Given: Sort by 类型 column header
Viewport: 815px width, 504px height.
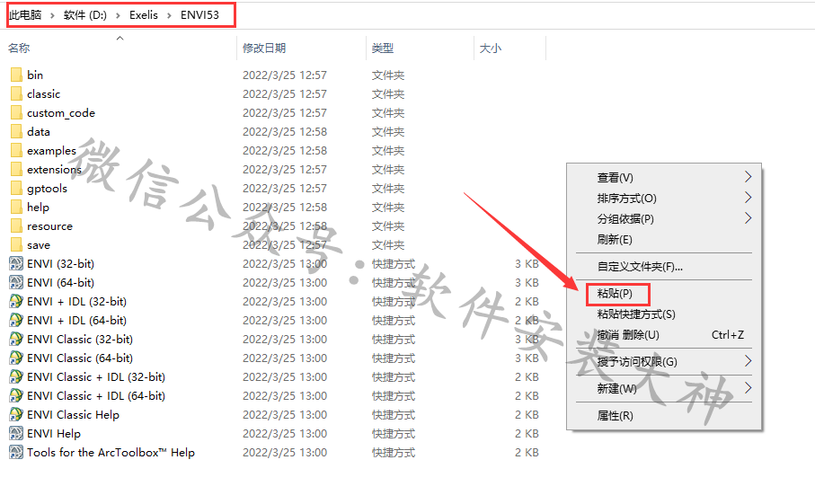Looking at the screenshot, I should [383, 49].
